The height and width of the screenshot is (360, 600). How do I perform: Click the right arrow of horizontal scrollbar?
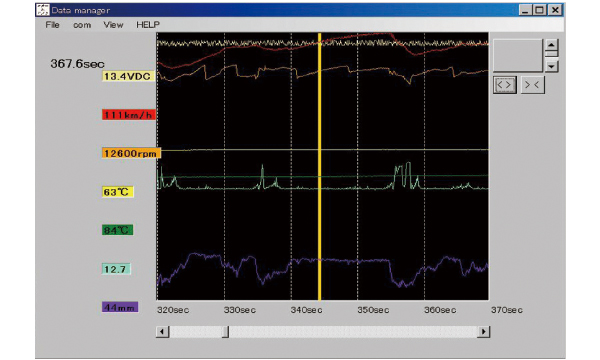pyautogui.click(x=484, y=331)
